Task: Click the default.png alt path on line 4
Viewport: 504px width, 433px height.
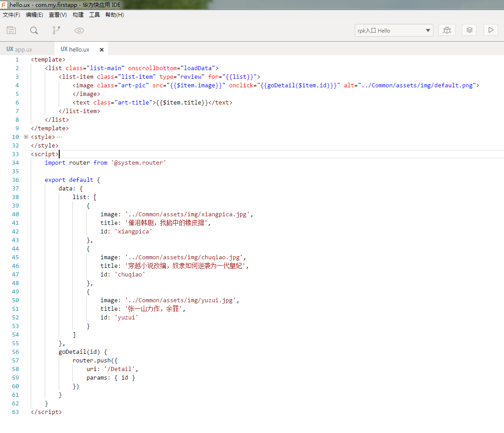Action: [417, 85]
